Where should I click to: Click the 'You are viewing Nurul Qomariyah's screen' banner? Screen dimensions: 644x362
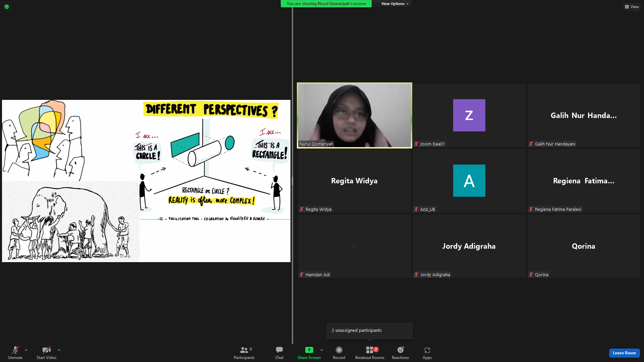point(326,4)
